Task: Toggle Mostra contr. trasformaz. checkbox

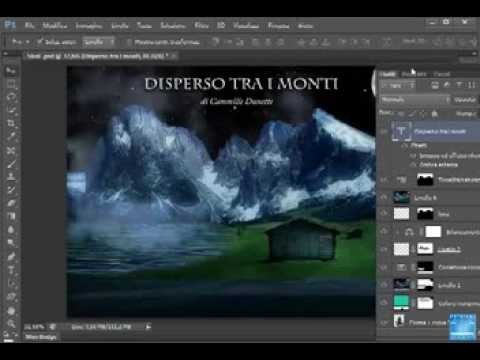Action: click(x=129, y=42)
